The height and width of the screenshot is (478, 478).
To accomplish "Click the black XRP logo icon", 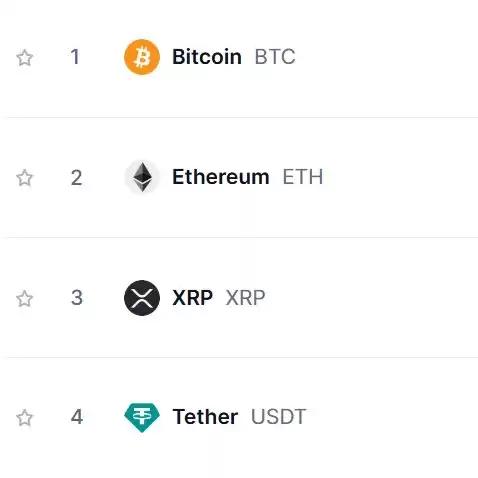I will click(x=142, y=298).
